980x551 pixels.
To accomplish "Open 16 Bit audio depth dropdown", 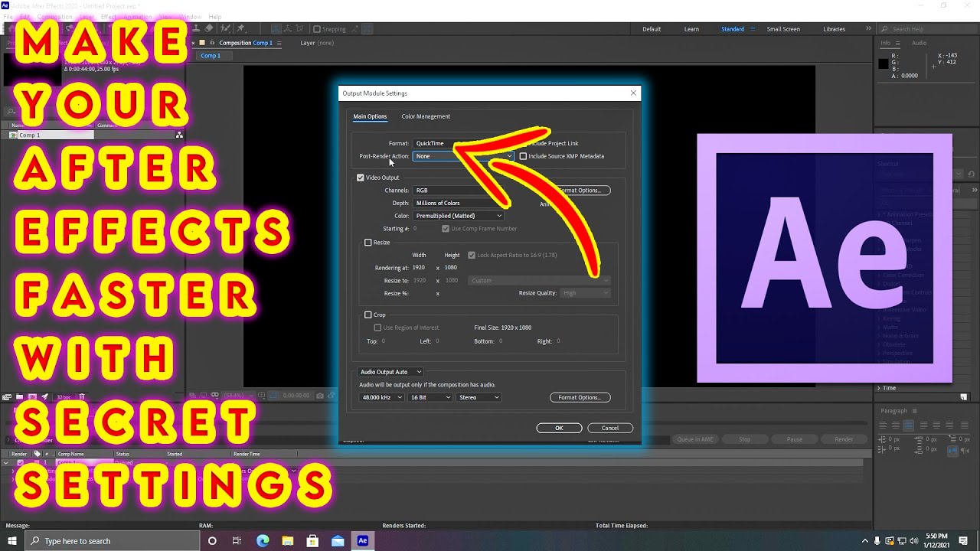I will (430, 397).
